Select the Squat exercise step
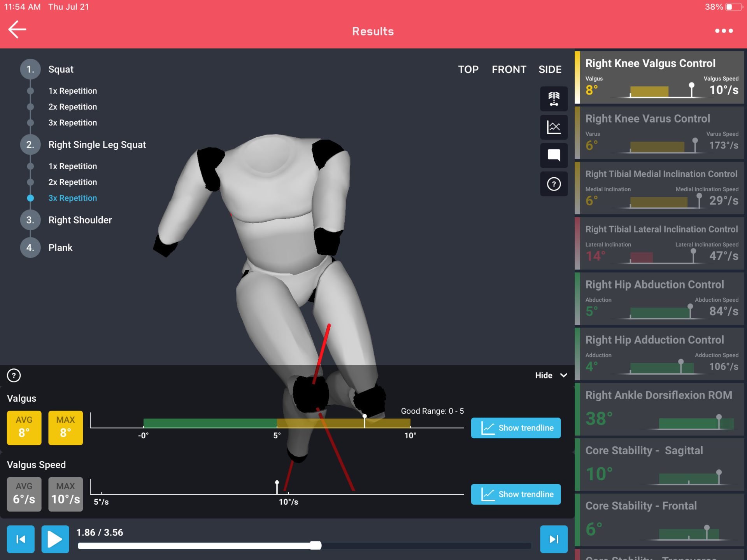The width and height of the screenshot is (747, 560). pyautogui.click(x=61, y=70)
